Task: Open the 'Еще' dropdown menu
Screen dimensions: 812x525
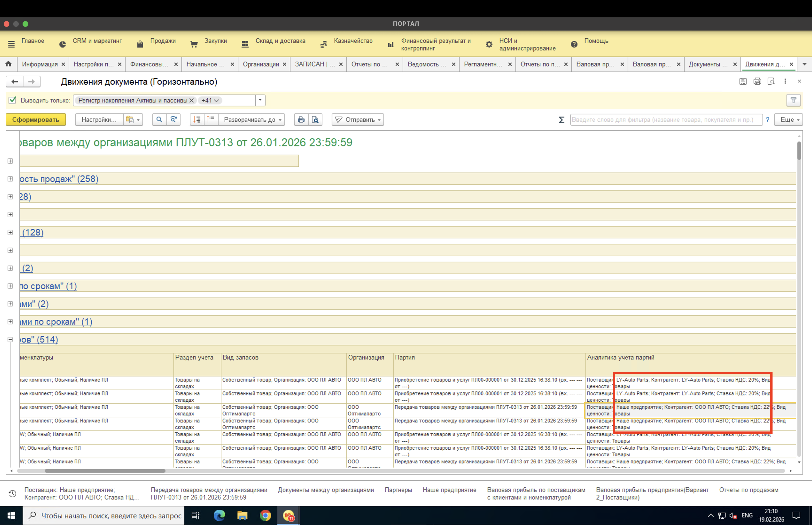Action: pos(789,120)
